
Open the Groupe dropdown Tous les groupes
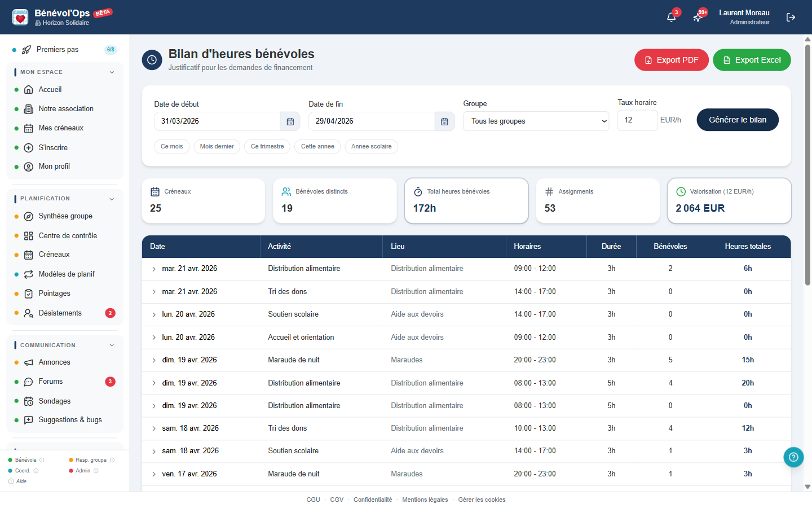(x=536, y=121)
